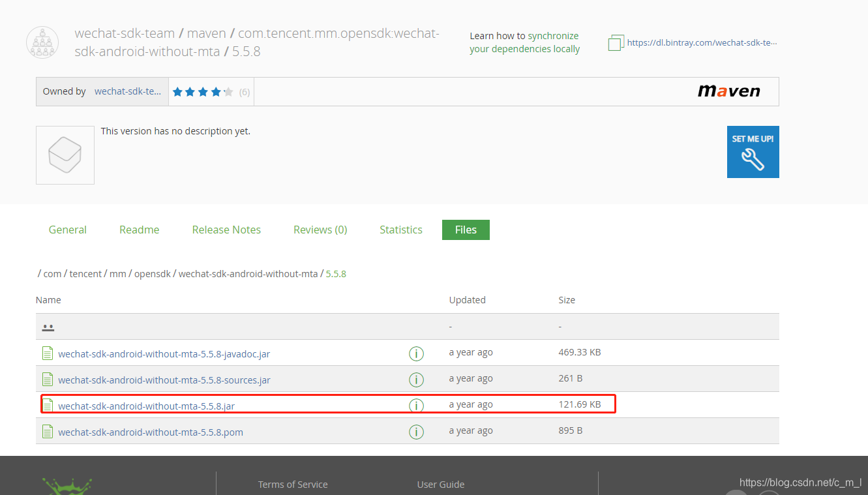This screenshot has height=495, width=868.
Task: Open the Reviews (0) tab
Action: coord(320,230)
